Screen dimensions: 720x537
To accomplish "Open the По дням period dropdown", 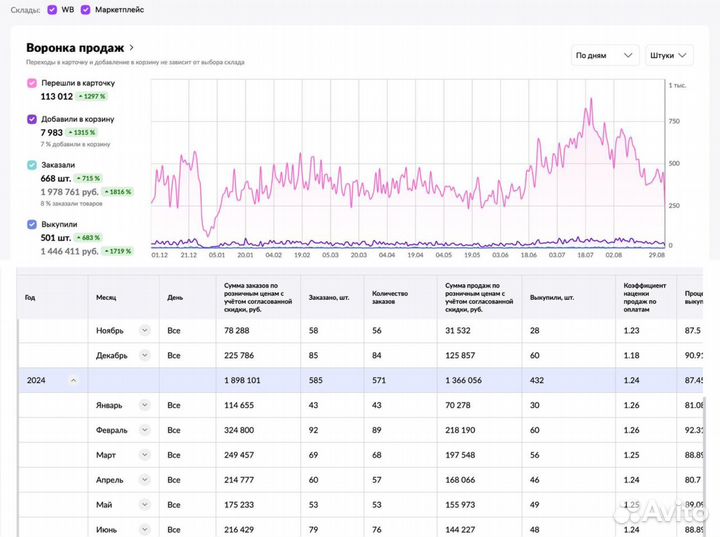I will (605, 56).
